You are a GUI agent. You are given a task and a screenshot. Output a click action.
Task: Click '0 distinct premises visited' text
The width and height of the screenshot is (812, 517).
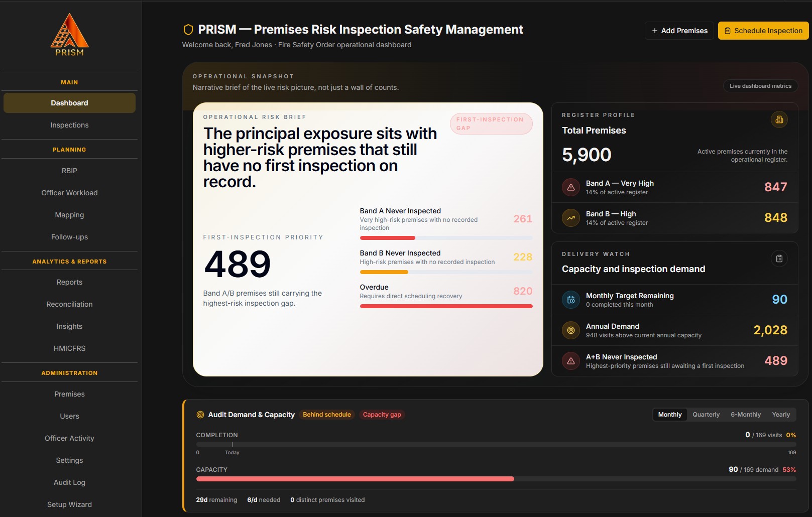(327, 500)
